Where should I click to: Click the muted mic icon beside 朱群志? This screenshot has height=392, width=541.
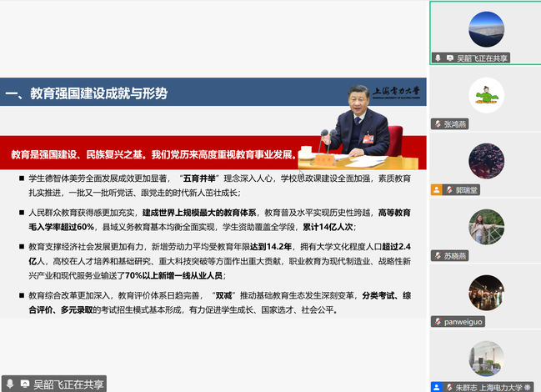(x=448, y=387)
